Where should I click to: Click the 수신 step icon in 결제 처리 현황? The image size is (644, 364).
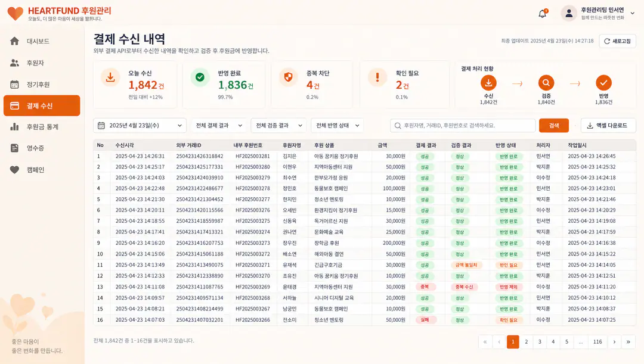pyautogui.click(x=488, y=83)
